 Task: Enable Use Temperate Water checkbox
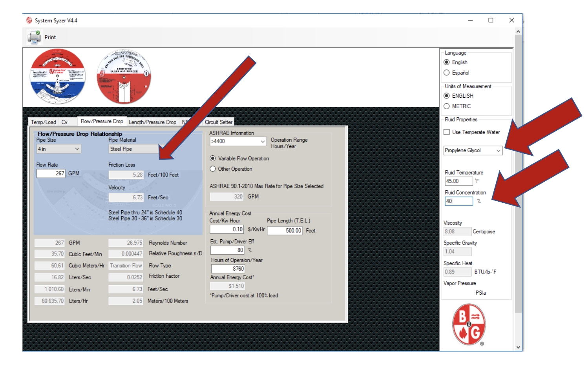coord(447,132)
